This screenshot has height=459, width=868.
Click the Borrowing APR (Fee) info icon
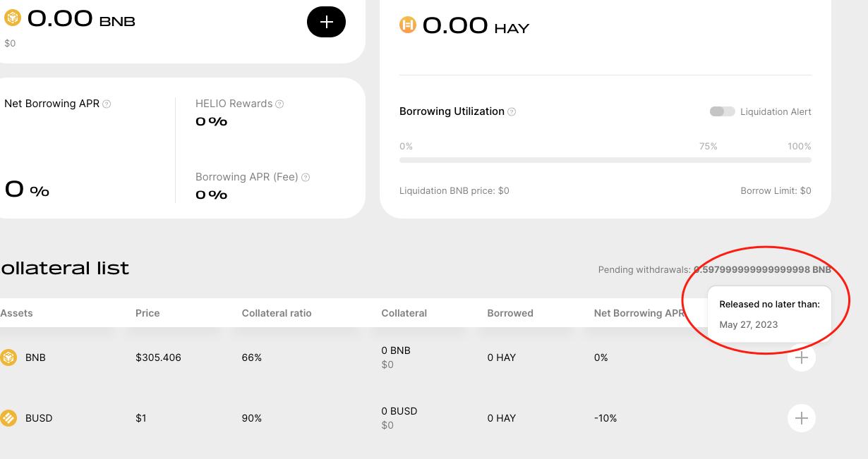tap(306, 178)
